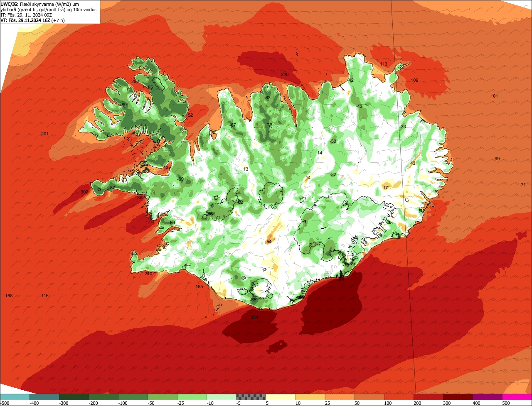532x406 pixels.
Task: Pick the yellow-orange 10 to 25 legend swatch
Action: [310, 397]
